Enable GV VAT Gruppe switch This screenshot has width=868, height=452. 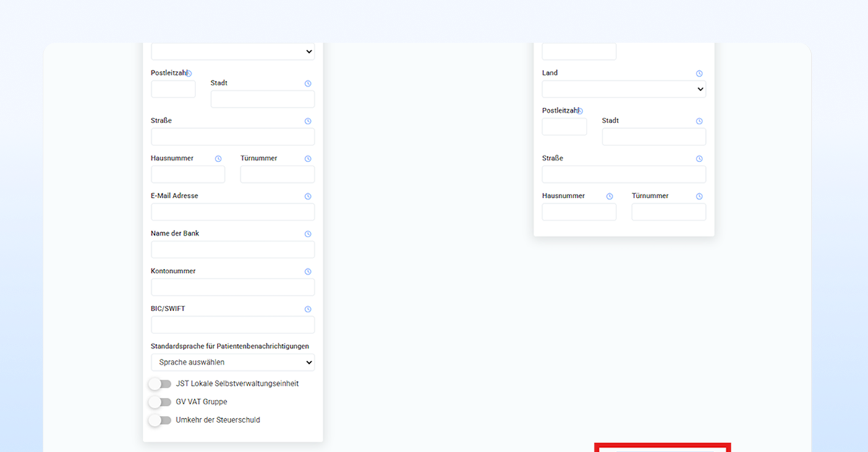(160, 402)
